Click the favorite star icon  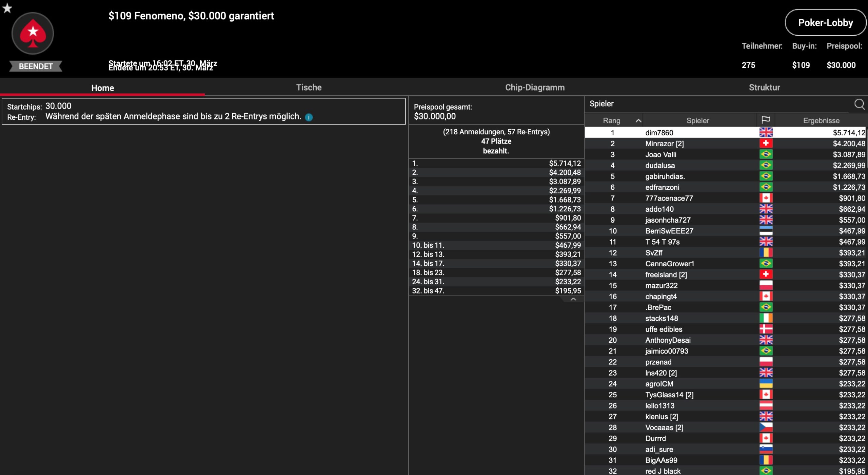coord(7,8)
